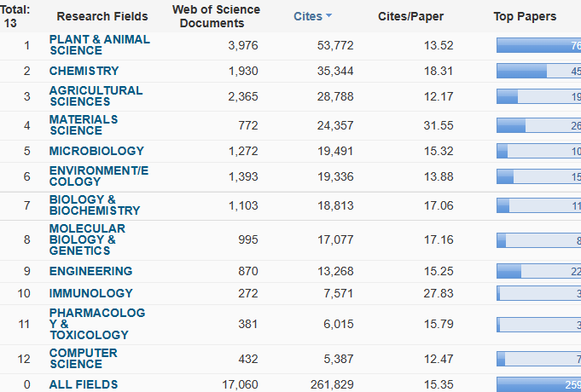
Task: Open the Computer Science field link
Action: click(83, 358)
